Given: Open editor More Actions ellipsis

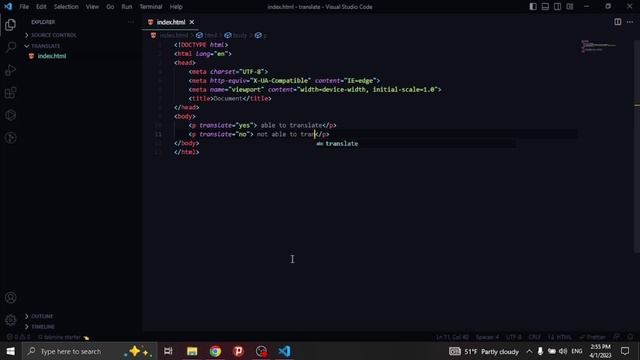Looking at the screenshot, I should coord(630,22).
